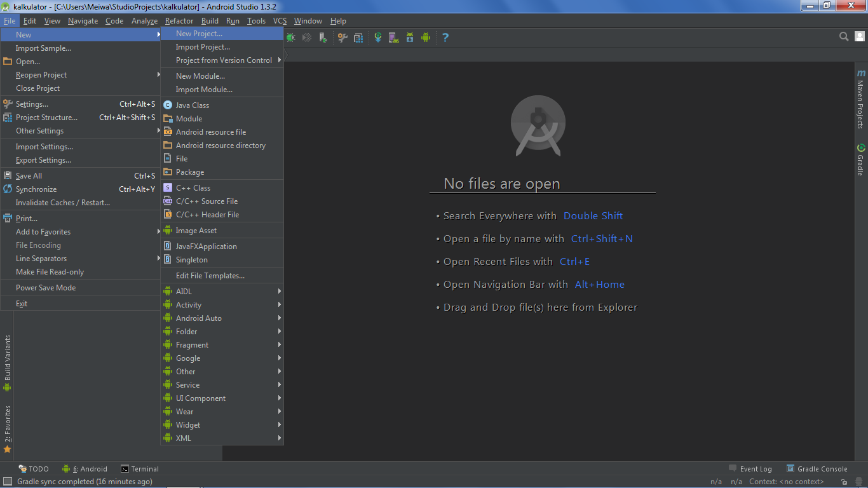The image size is (868, 488).
Task: Click Close Project in File menu
Action: click(80, 88)
